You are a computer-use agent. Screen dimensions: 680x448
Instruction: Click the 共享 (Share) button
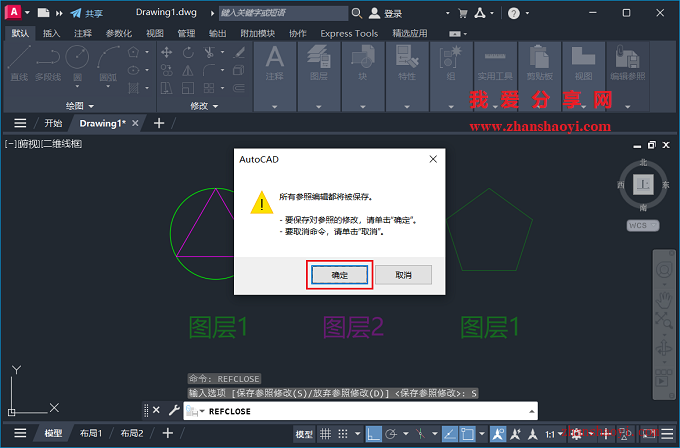coord(87,13)
